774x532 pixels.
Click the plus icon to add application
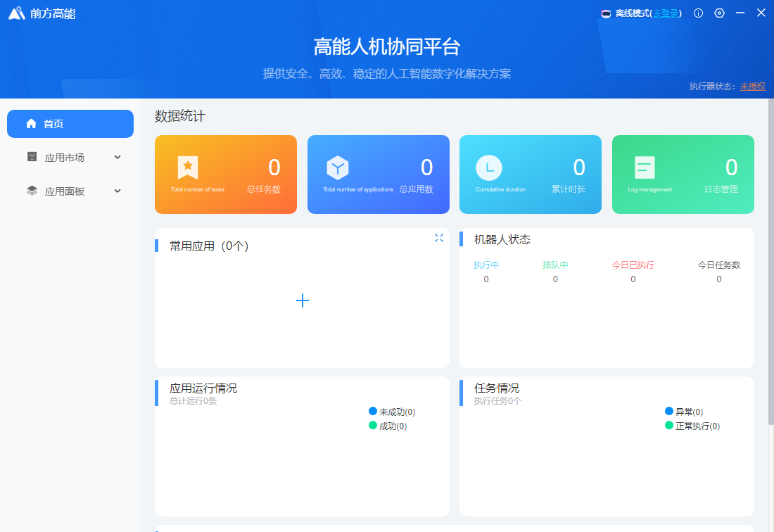pyautogui.click(x=303, y=300)
